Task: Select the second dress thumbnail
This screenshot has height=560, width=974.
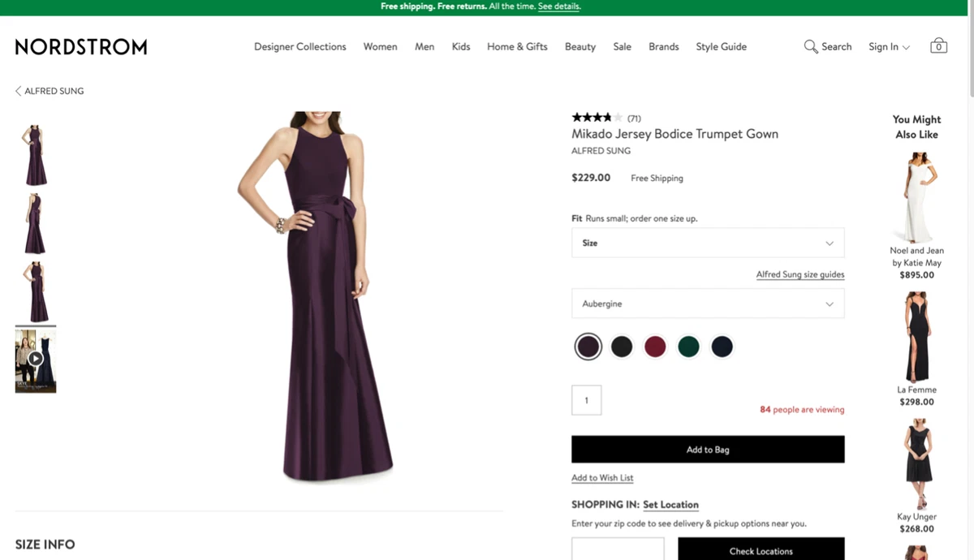Action: (x=36, y=223)
